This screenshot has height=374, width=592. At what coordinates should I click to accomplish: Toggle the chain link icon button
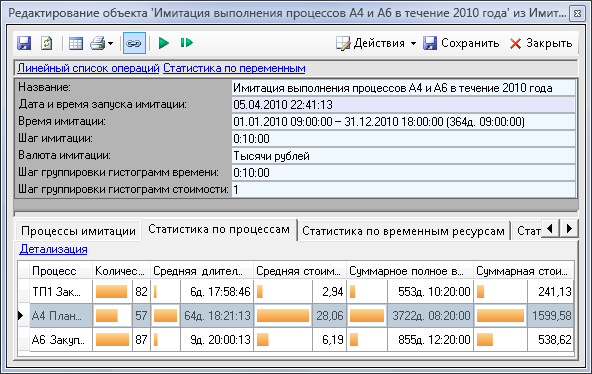[134, 43]
